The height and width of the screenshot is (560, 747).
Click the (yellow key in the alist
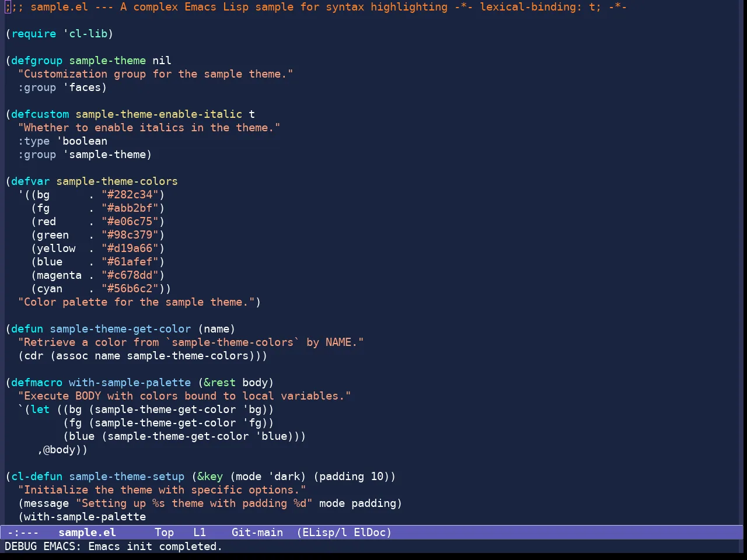coord(53,249)
